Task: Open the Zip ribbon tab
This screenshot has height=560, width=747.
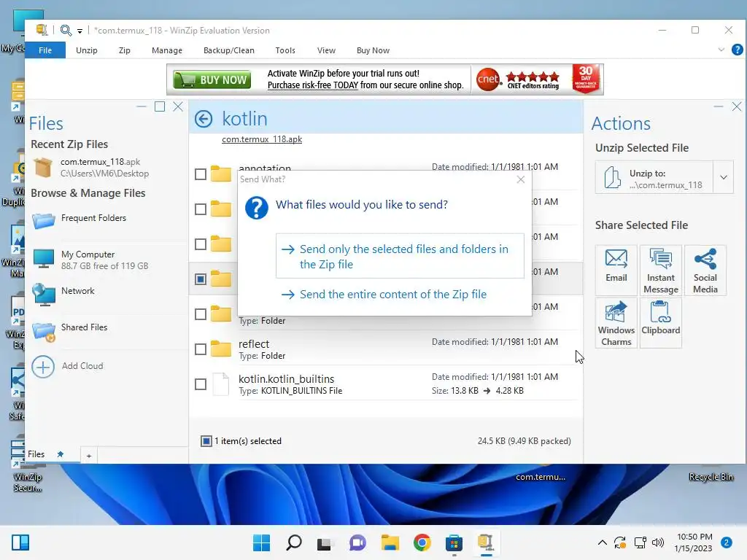Action: point(124,50)
